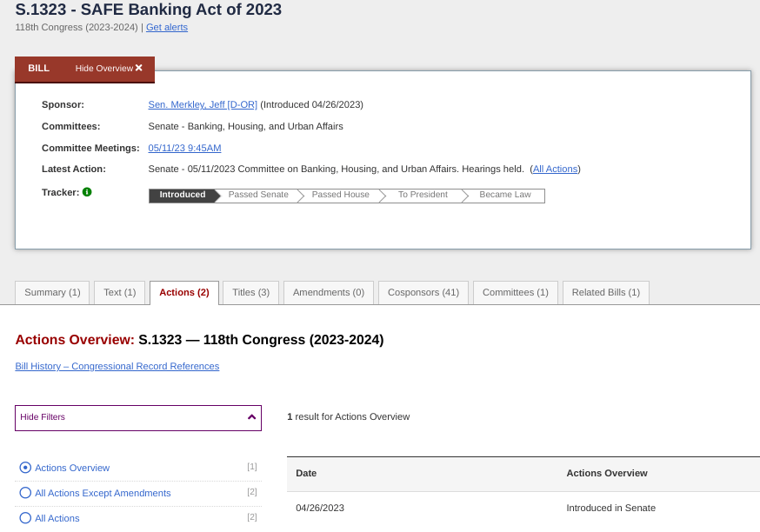Click the 04/26/2023 date cell
This screenshot has height=532, width=760.
pos(320,509)
